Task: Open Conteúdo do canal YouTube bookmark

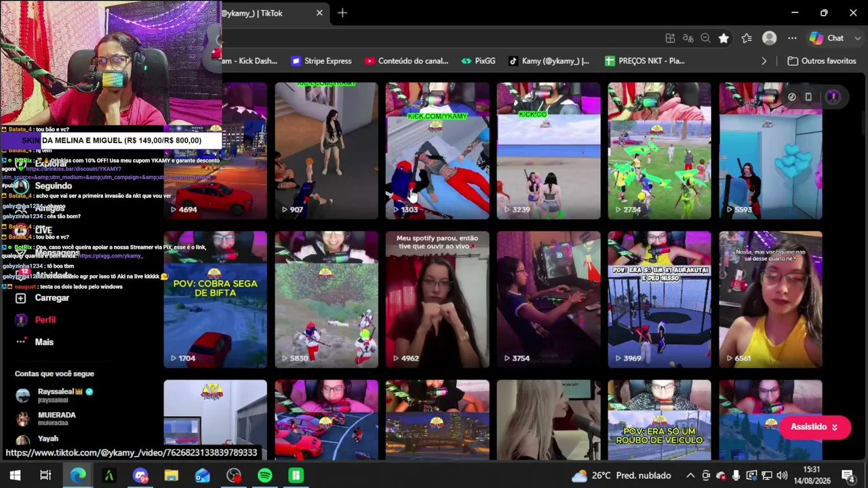Action: [x=406, y=61]
